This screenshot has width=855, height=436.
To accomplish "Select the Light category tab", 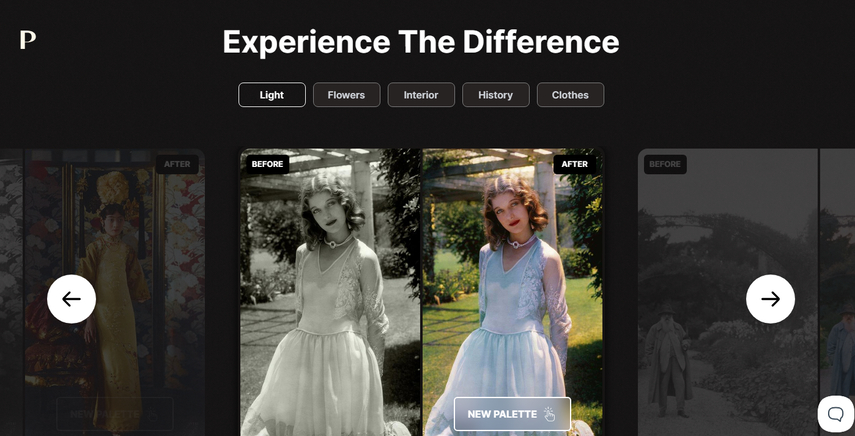I will point(272,95).
